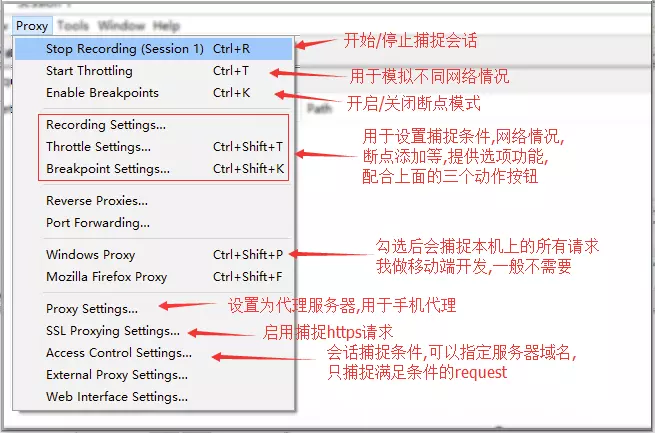Image resolution: width=655 pixels, height=433 pixels.
Task: Open Recording Settings...
Action: 154,125
